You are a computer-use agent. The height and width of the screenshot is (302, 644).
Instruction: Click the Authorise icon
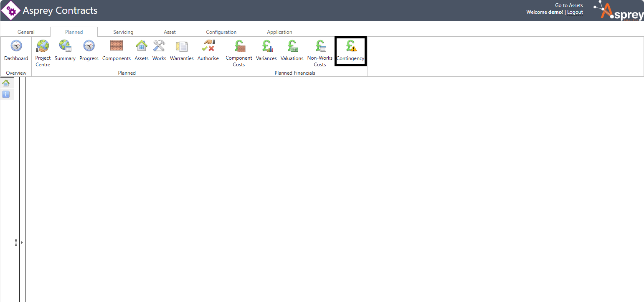point(208,46)
